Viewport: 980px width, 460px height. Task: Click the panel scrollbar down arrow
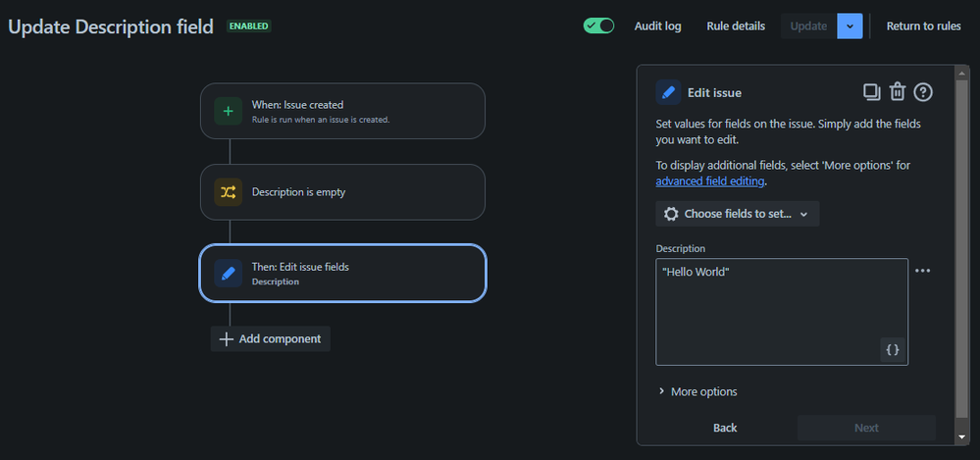click(962, 437)
